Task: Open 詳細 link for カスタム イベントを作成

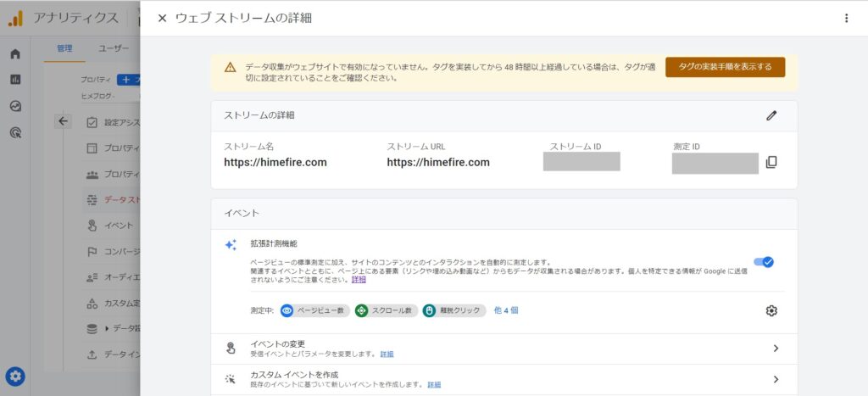Action: [434, 385]
